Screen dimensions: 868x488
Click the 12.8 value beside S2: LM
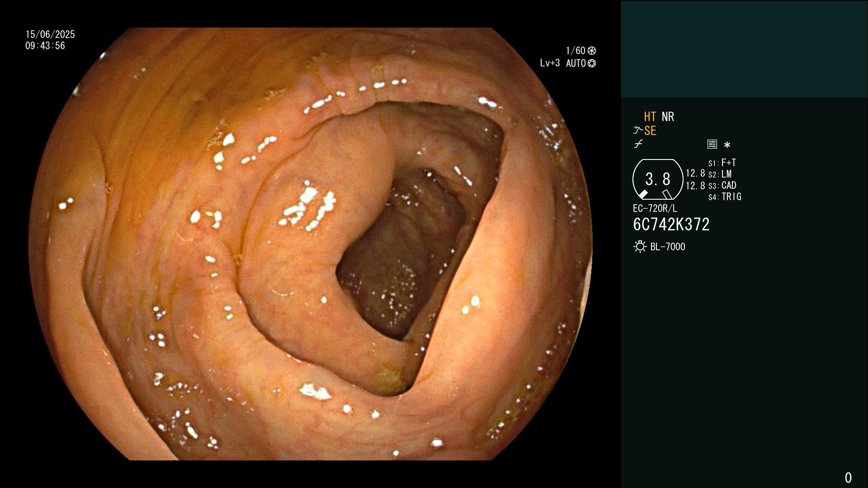pyautogui.click(x=695, y=174)
